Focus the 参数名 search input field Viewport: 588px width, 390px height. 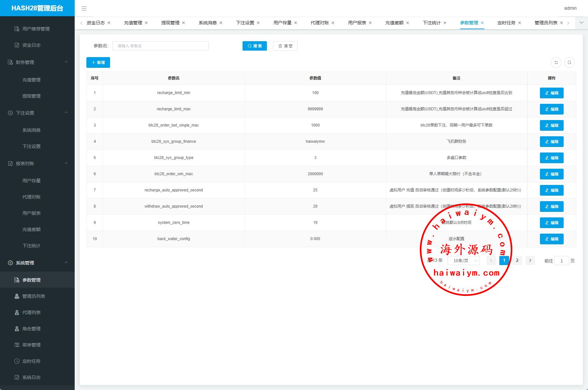[160, 46]
